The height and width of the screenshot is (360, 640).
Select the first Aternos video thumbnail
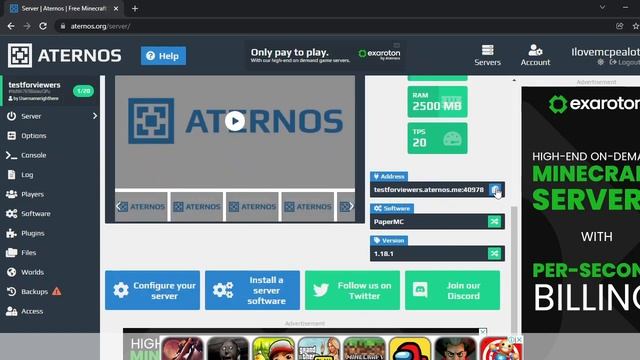141,207
